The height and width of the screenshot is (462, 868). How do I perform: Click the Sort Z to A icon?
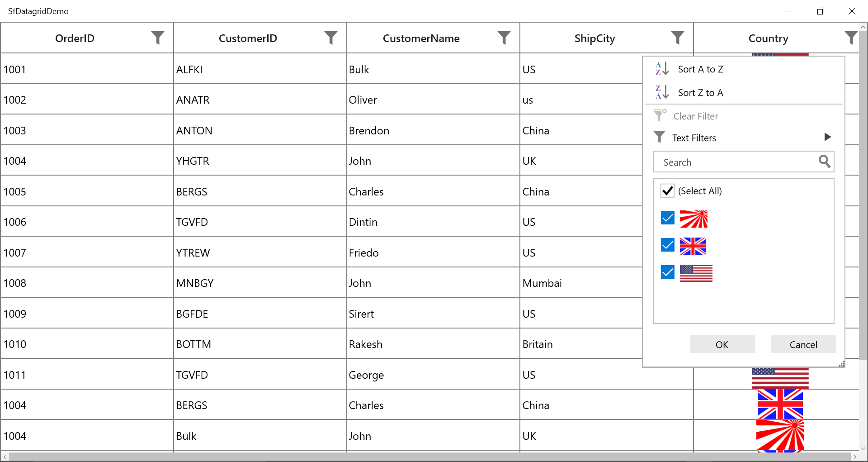pos(662,92)
